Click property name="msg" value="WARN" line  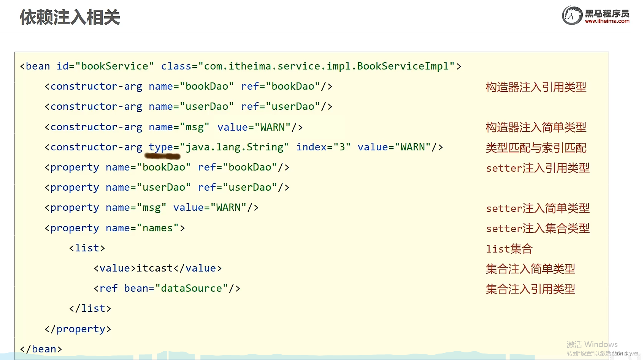pos(152,208)
